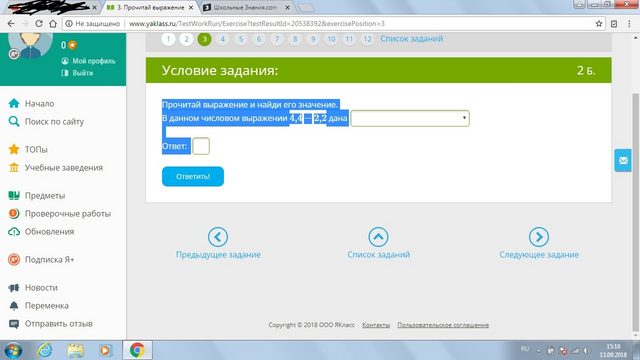Open task list up-arrow icon
Image resolution: width=640 pixels, height=360 pixels.
point(378,237)
